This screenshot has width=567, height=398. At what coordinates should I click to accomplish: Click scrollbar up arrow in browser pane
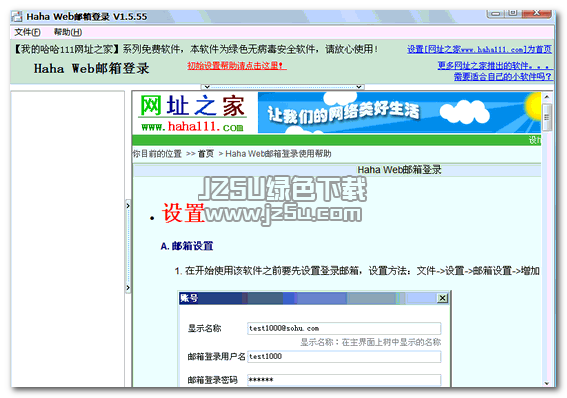pyautogui.click(x=547, y=97)
